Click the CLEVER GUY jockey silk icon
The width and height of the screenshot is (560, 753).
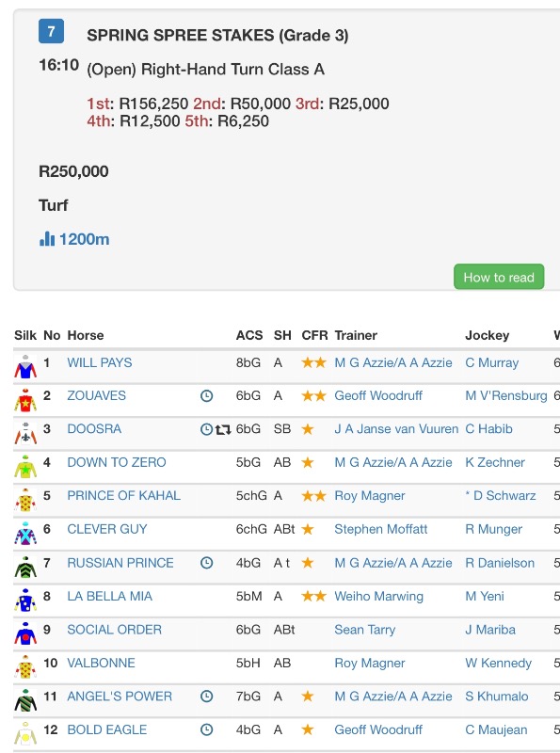click(x=25, y=533)
